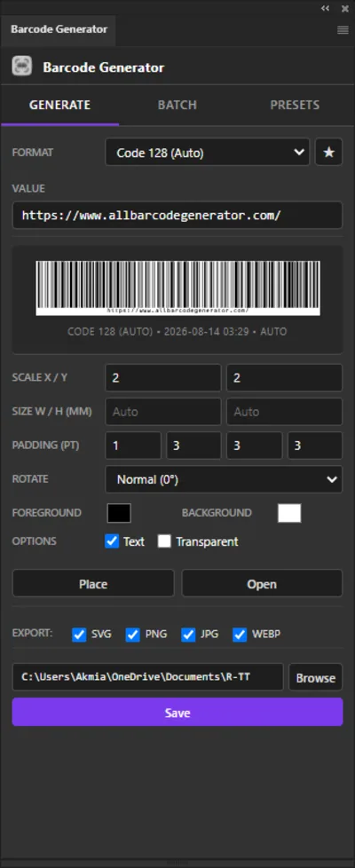
Task: Switch to the BATCH tab
Action: (x=177, y=105)
